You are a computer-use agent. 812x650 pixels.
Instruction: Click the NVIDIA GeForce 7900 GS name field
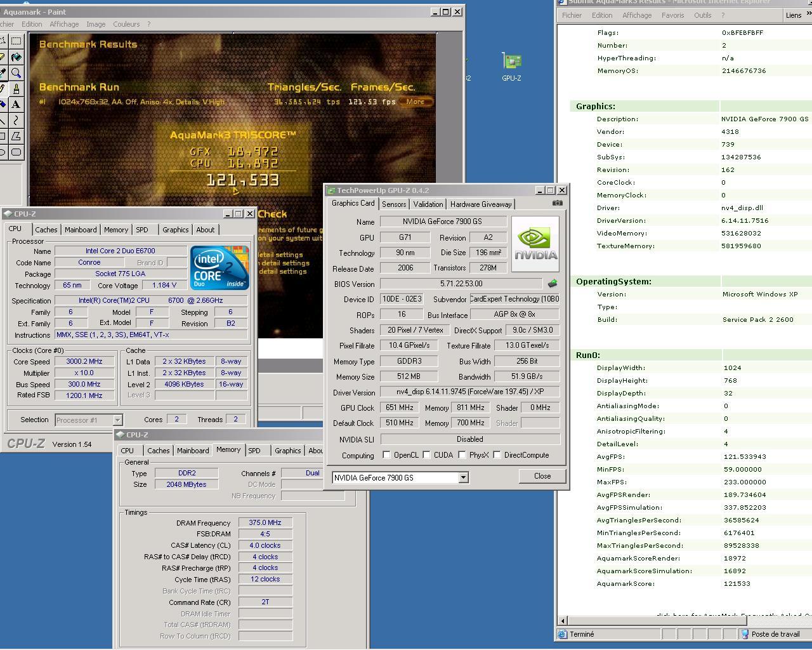443,222
